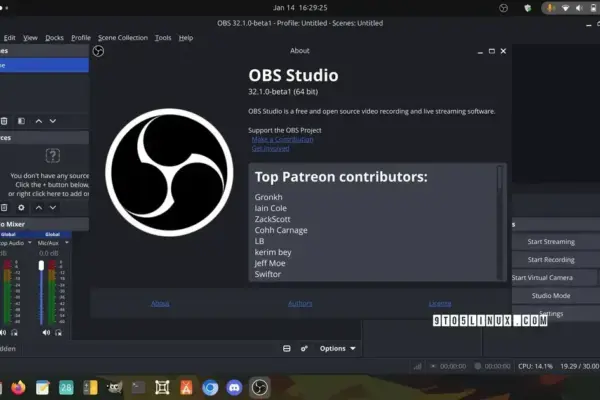Open the screenshot tool in the dock
The width and height of the screenshot is (600, 400).
tap(162, 388)
